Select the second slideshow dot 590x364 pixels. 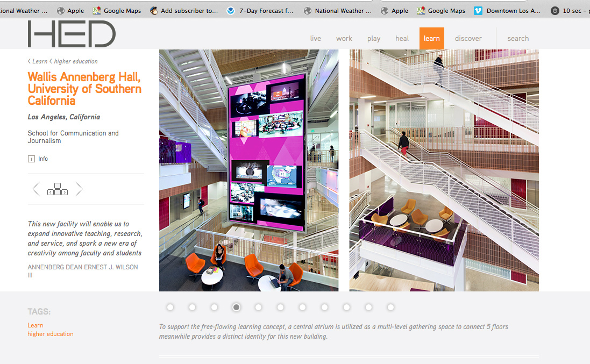[193, 307]
